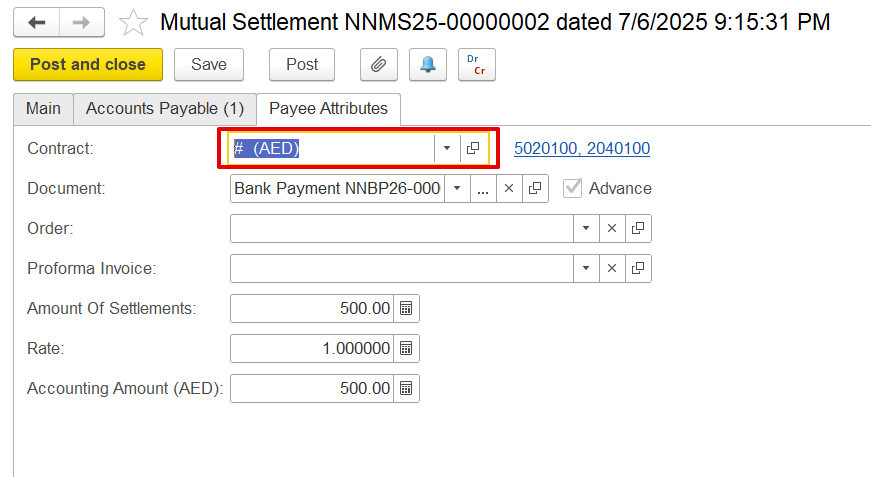Click the back navigation arrow
Viewport: 871px width, 477px height.
[x=36, y=23]
